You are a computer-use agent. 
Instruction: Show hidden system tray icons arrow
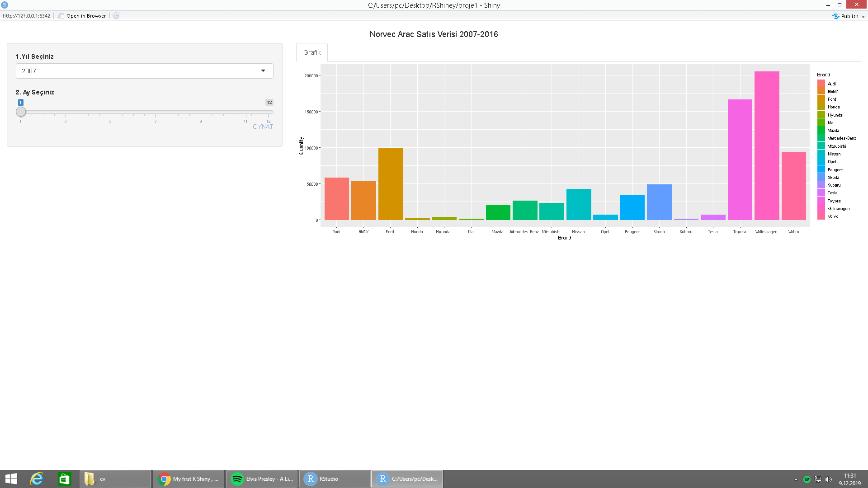[x=796, y=479]
